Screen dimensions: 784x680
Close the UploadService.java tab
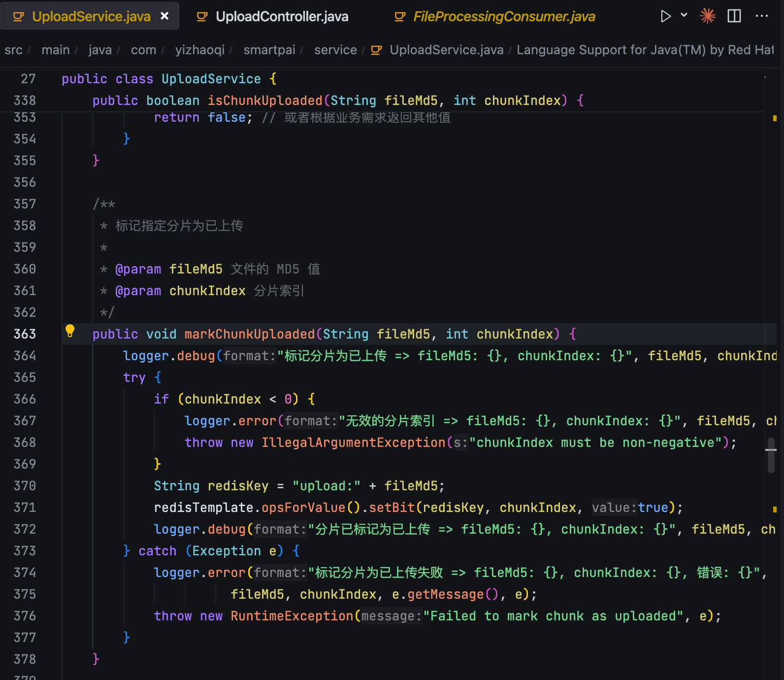(x=164, y=16)
